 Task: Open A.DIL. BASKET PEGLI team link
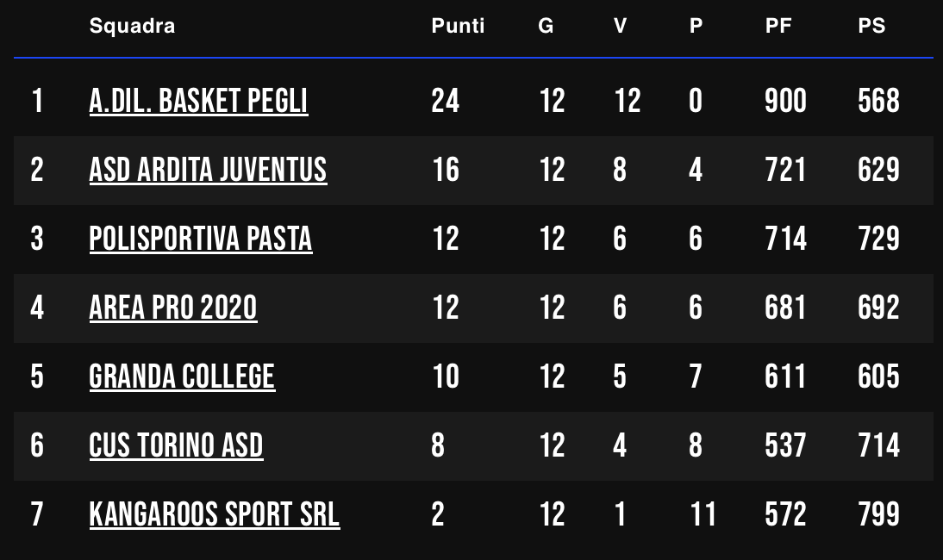pyautogui.click(x=198, y=101)
